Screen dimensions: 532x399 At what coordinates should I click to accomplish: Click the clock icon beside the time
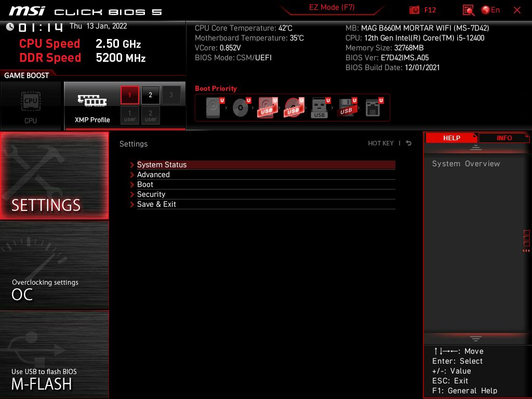[x=10, y=26]
